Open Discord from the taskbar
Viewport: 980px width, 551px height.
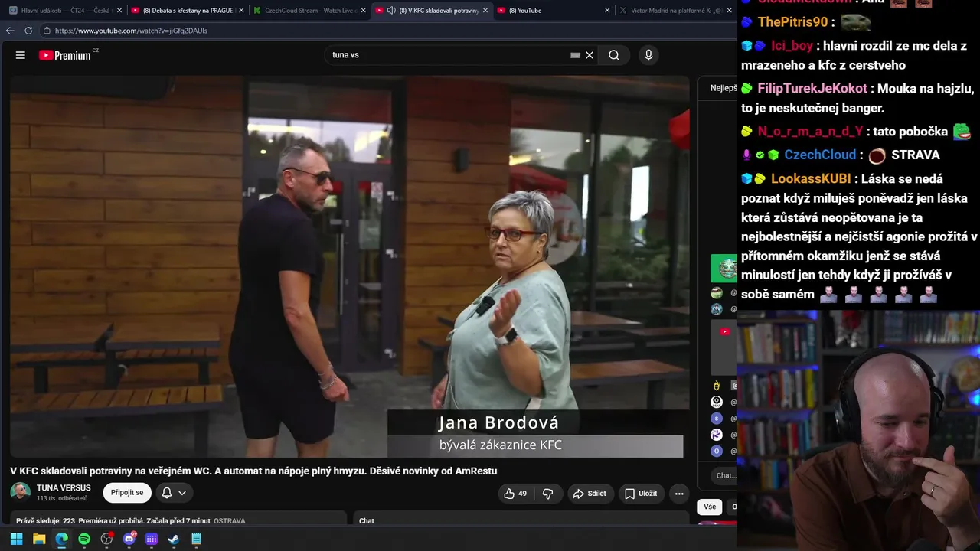(129, 539)
